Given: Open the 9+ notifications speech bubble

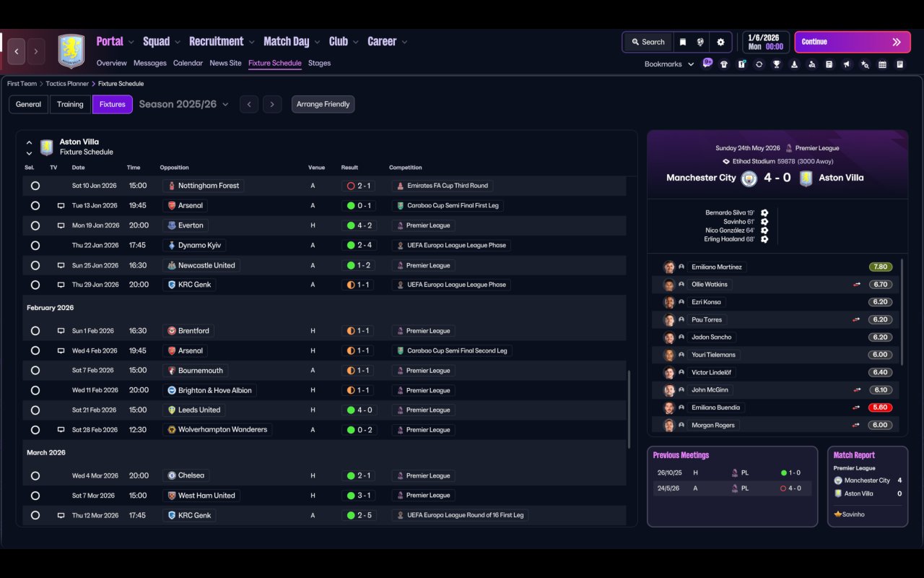Looking at the screenshot, I should tap(707, 62).
